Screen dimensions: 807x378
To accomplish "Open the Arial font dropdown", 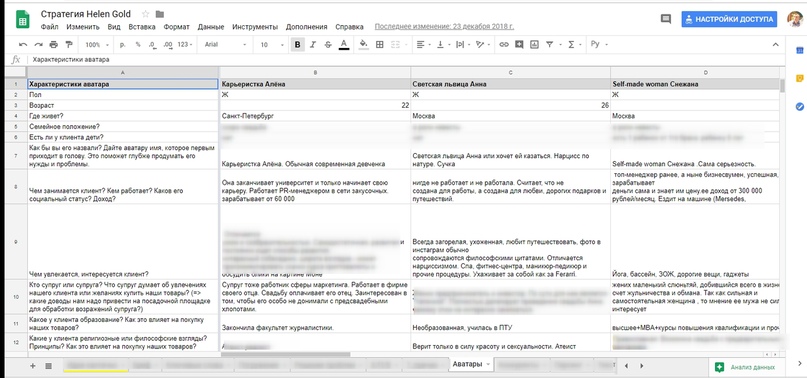I will point(225,45).
